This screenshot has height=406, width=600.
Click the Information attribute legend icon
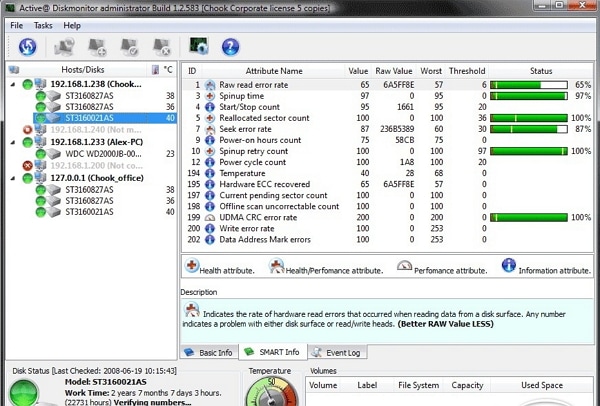509,265
